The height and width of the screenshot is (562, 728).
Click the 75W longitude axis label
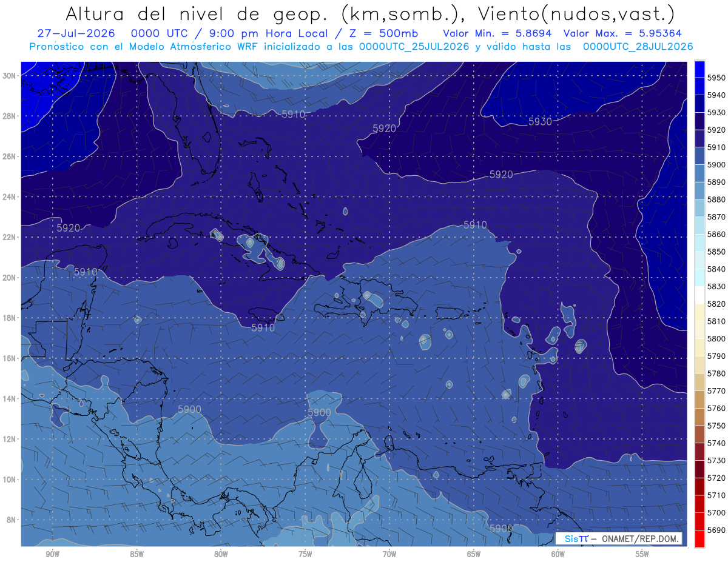pyautogui.click(x=305, y=554)
